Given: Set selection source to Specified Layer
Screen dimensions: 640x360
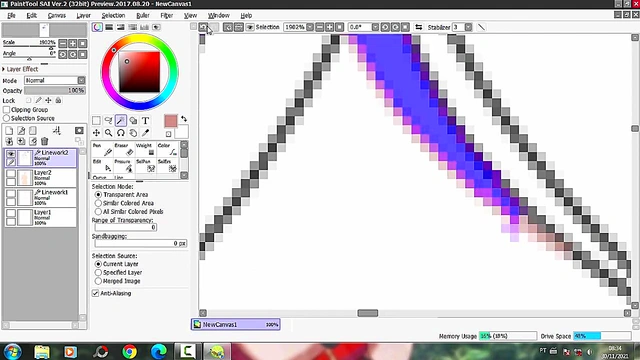Looking at the screenshot, I should pos(98,272).
